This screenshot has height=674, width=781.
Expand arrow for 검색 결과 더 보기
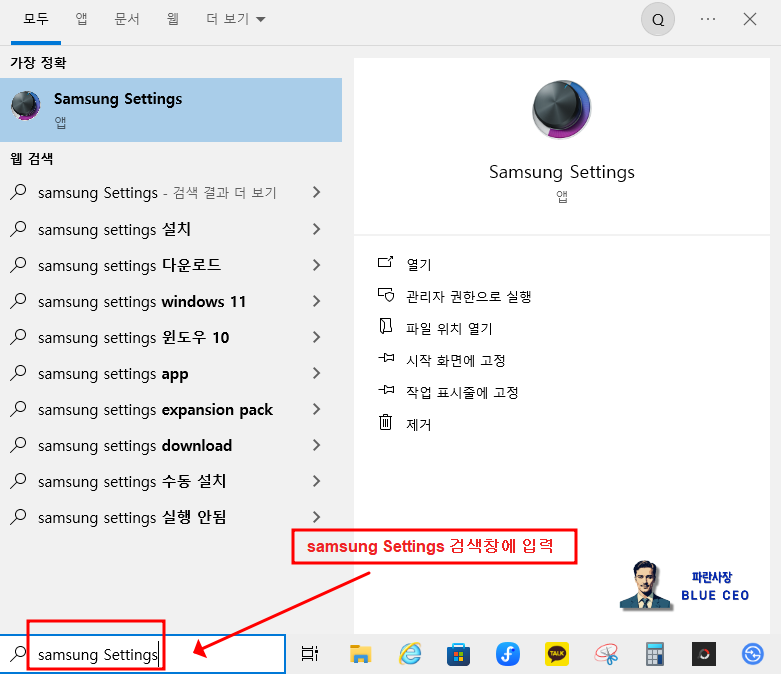click(316, 192)
